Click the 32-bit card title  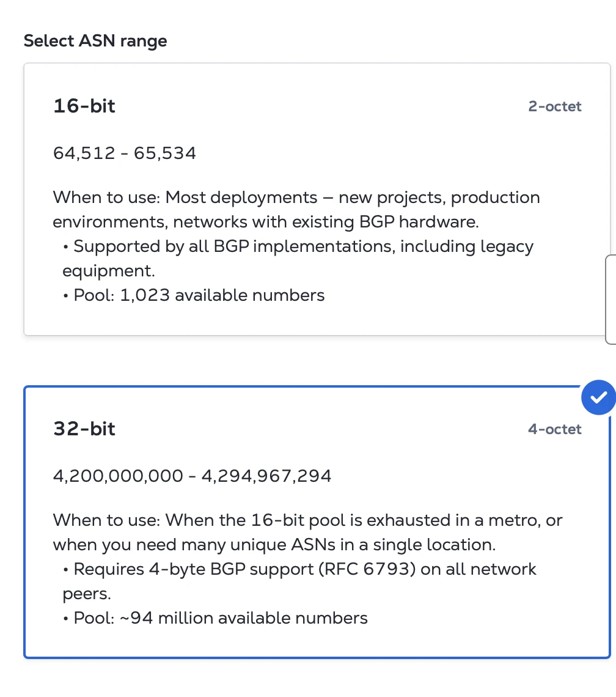pyautogui.click(x=84, y=429)
